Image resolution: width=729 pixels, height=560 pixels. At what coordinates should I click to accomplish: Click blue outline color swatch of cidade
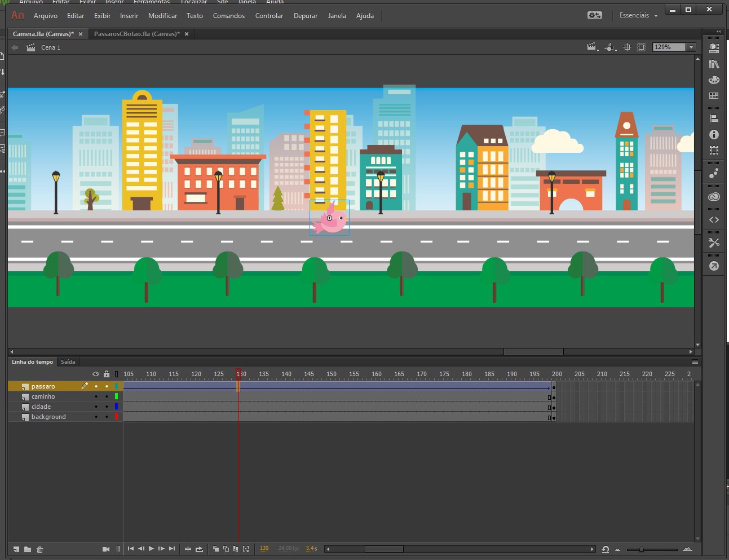tap(117, 407)
